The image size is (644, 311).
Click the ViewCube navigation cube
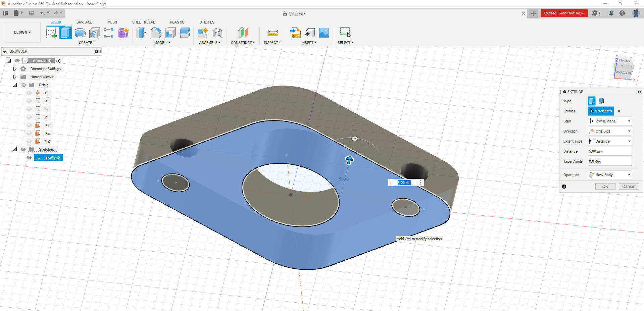(x=624, y=67)
